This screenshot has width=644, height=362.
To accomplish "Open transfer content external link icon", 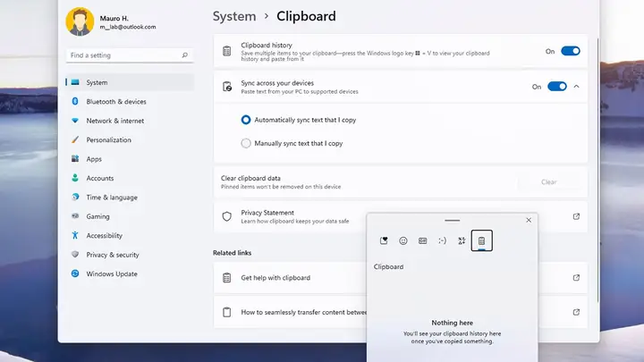I will 576,312.
